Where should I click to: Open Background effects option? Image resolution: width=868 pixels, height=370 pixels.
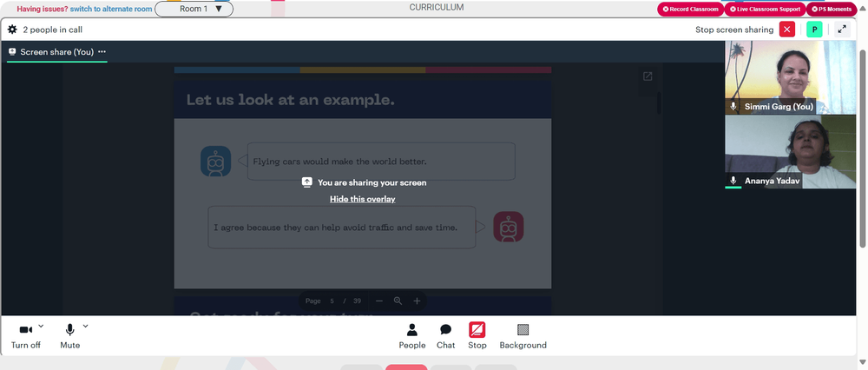pos(523,336)
